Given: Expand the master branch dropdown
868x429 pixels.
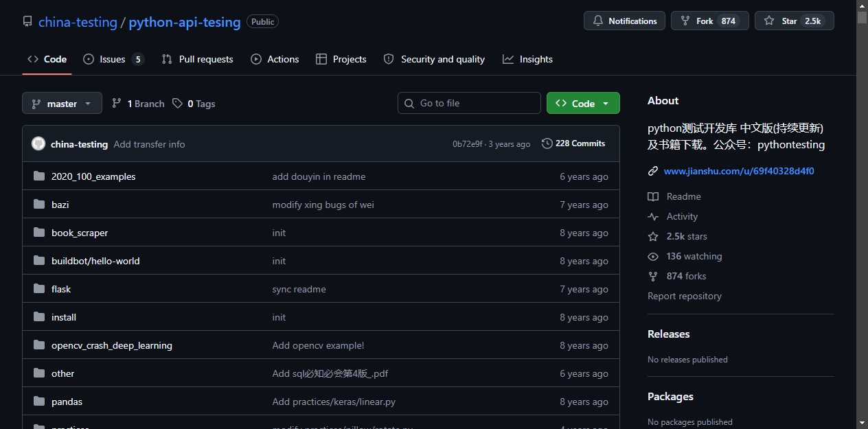Looking at the screenshot, I should pos(62,104).
